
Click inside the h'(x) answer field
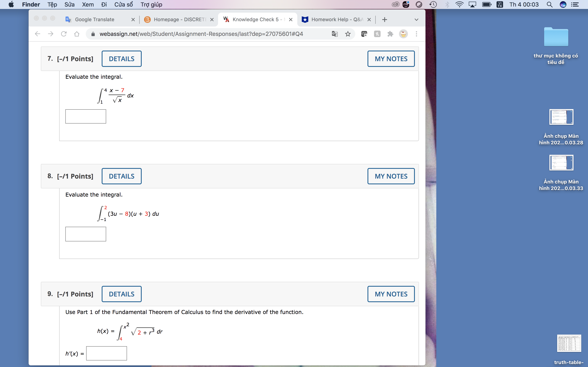click(106, 353)
